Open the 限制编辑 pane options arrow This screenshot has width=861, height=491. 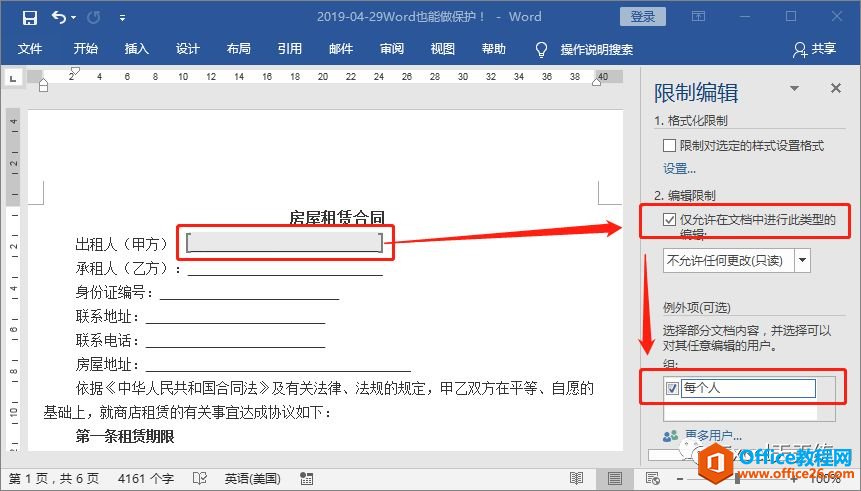[795, 89]
